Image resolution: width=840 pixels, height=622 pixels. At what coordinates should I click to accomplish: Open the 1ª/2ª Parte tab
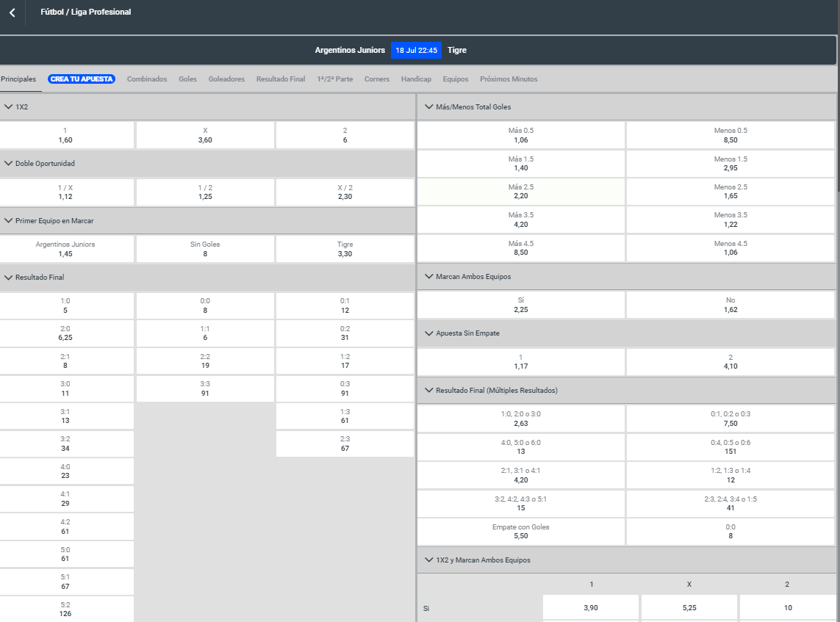(335, 79)
